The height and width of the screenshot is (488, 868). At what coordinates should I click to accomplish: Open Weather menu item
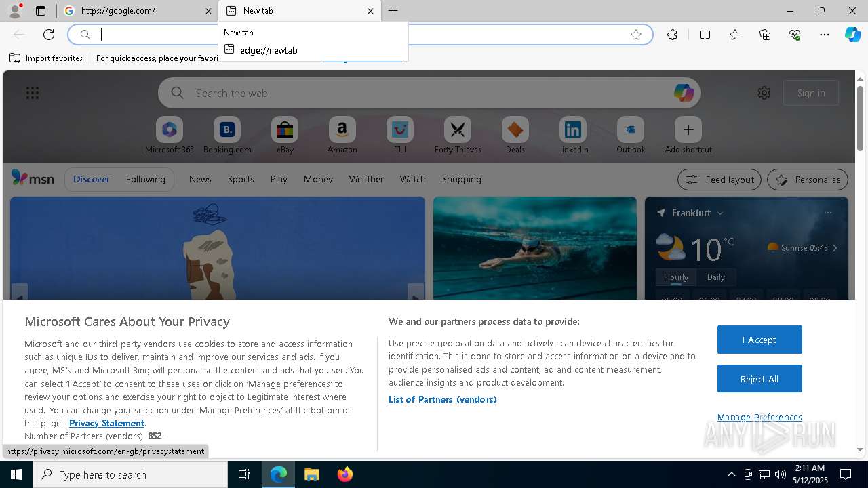pyautogui.click(x=366, y=179)
